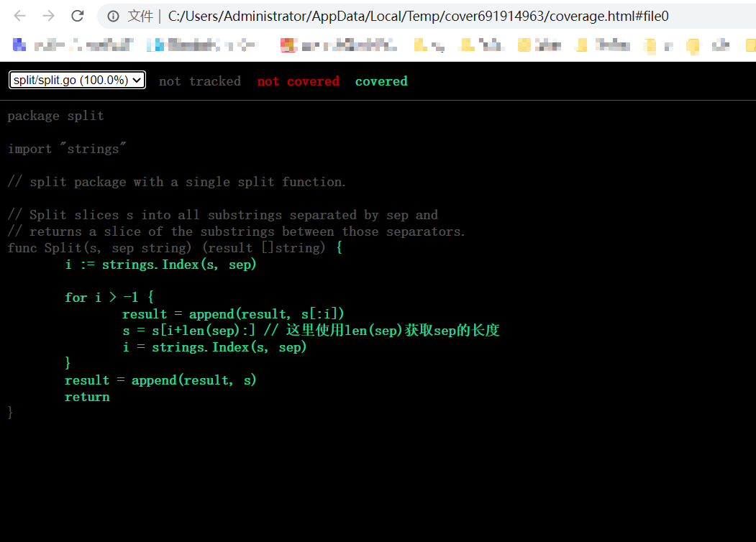The image size is (756, 542).
Task: Click the browser back arrow
Action: (x=19, y=15)
